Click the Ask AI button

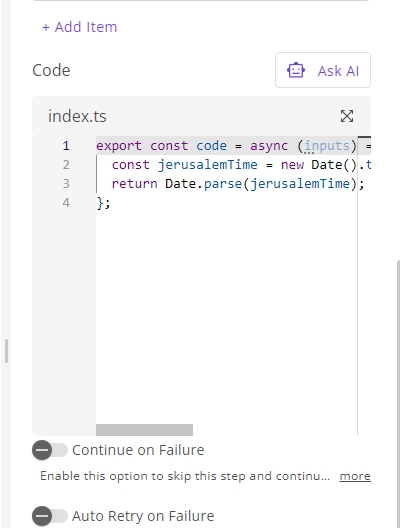point(323,70)
